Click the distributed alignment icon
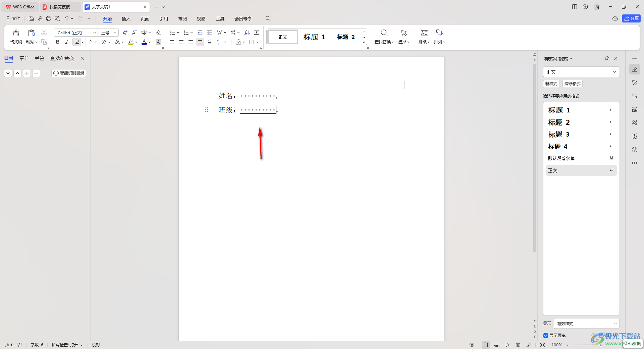Screen dimensions: 644x349 tap(210, 42)
